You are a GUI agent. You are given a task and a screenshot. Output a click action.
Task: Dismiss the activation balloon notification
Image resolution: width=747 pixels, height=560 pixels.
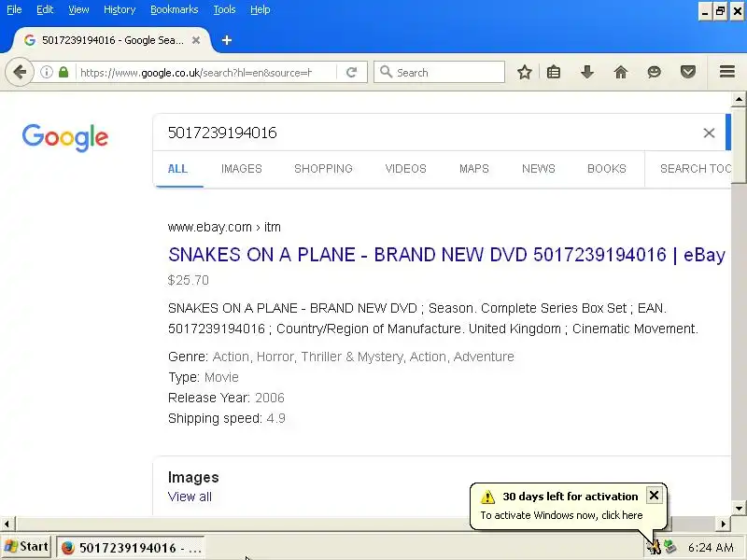(x=655, y=496)
